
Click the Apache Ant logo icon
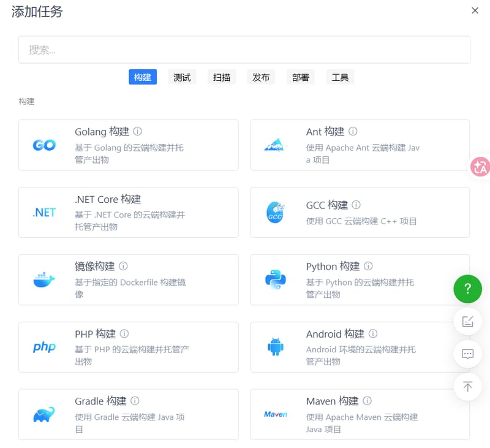click(x=275, y=145)
